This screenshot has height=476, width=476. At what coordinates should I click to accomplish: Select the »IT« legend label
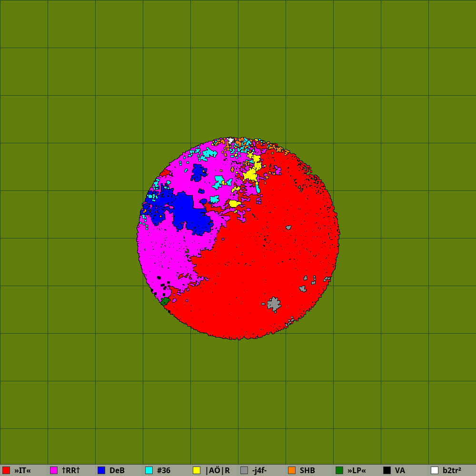pos(22,471)
